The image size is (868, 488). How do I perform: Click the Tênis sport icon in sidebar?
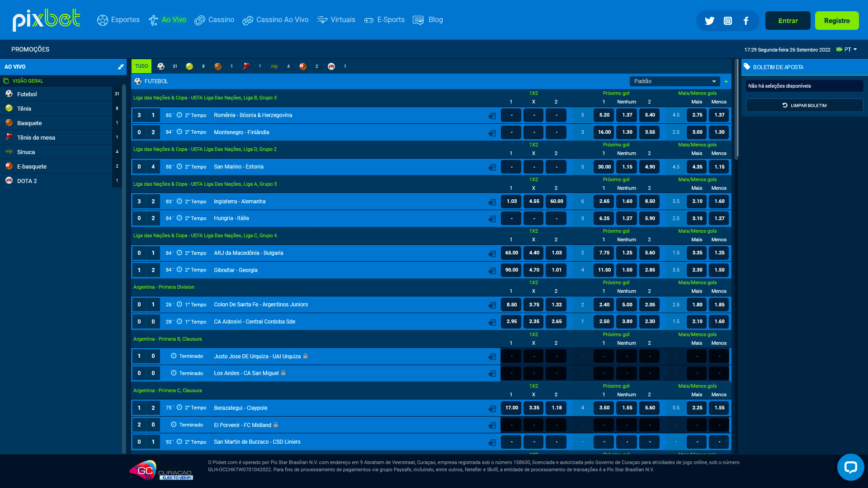tap(9, 108)
